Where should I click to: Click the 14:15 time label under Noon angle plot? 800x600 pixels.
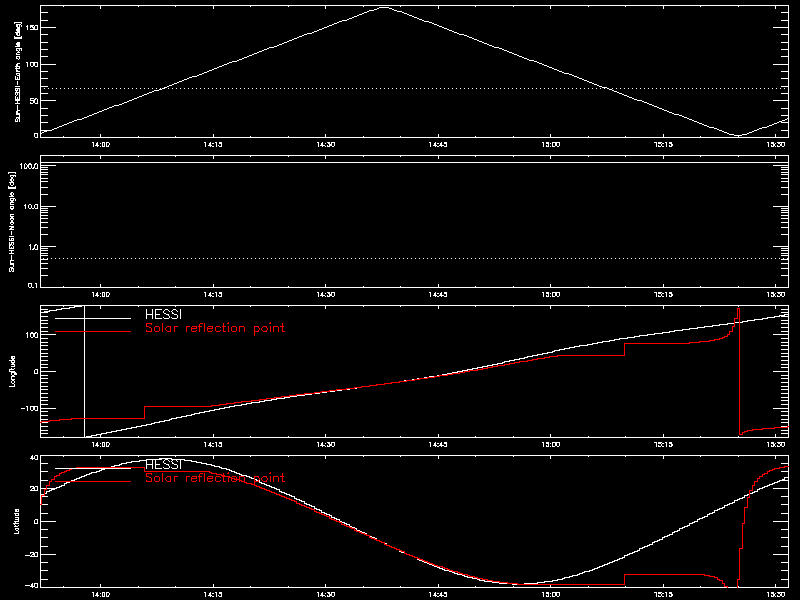tap(213, 294)
